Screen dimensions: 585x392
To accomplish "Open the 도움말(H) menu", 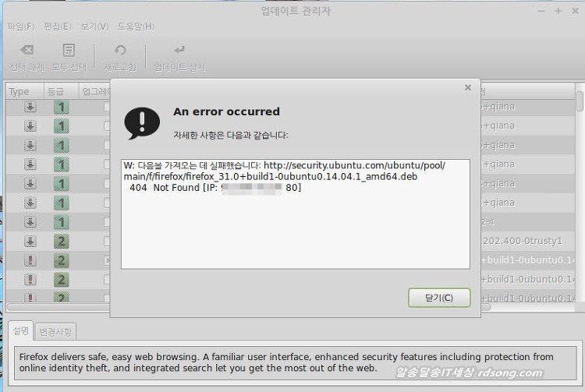I will point(136,26).
